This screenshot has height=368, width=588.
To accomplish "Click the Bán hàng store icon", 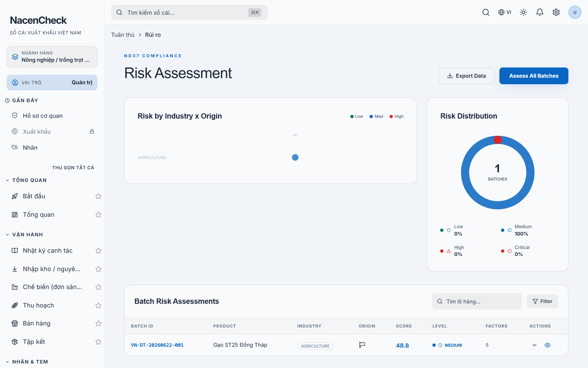I will (x=14, y=323).
